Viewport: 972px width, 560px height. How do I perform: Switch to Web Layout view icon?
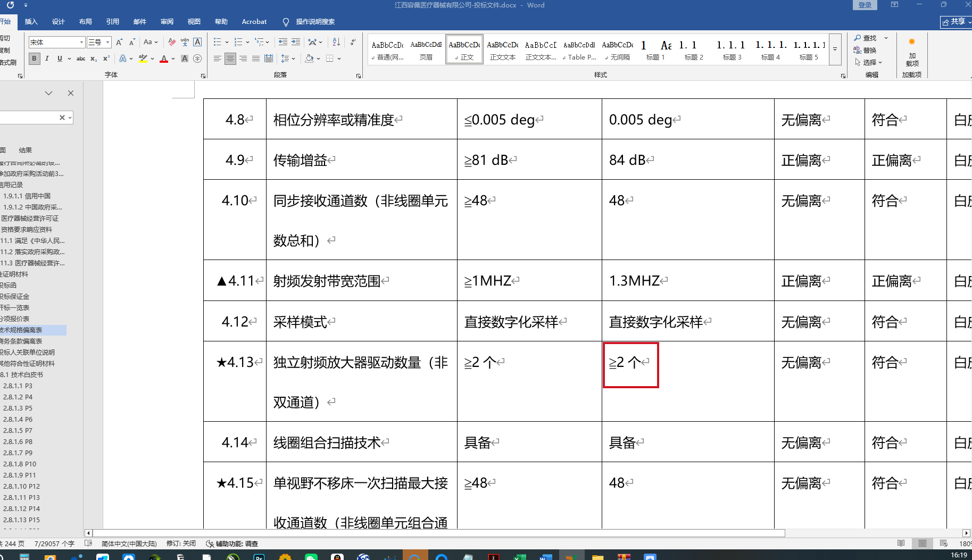click(944, 544)
